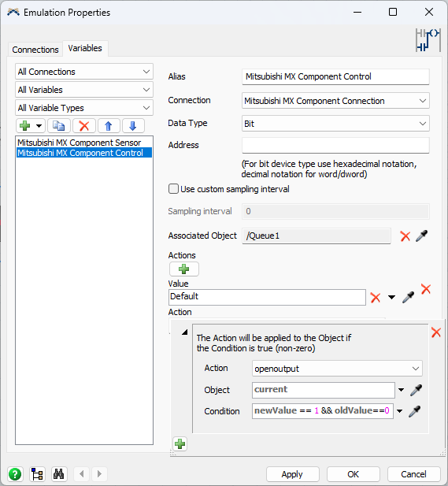Switch to the Connections tab
448x486 pixels.
click(x=35, y=50)
